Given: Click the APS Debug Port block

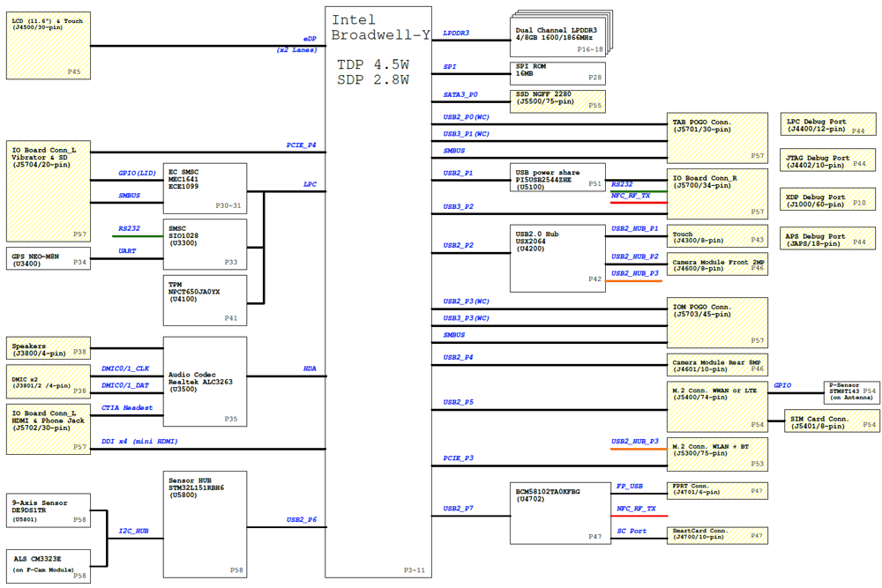Looking at the screenshot, I should (827, 238).
